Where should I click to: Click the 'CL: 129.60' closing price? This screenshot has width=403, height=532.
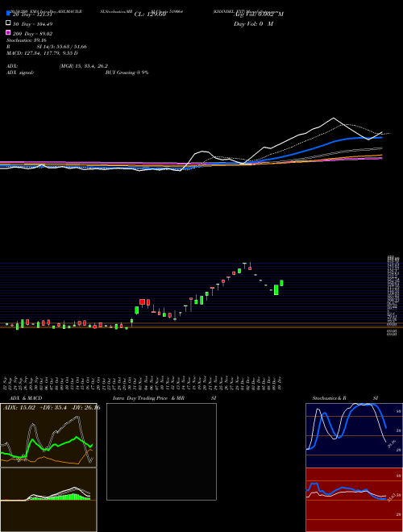click(150, 15)
